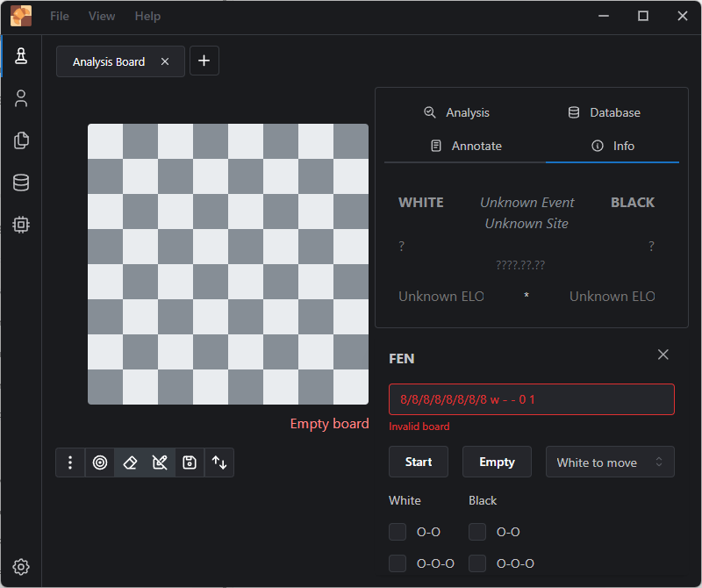Image resolution: width=702 pixels, height=588 pixels.
Task: Click Black's Unknown ELO field
Action: tap(612, 297)
